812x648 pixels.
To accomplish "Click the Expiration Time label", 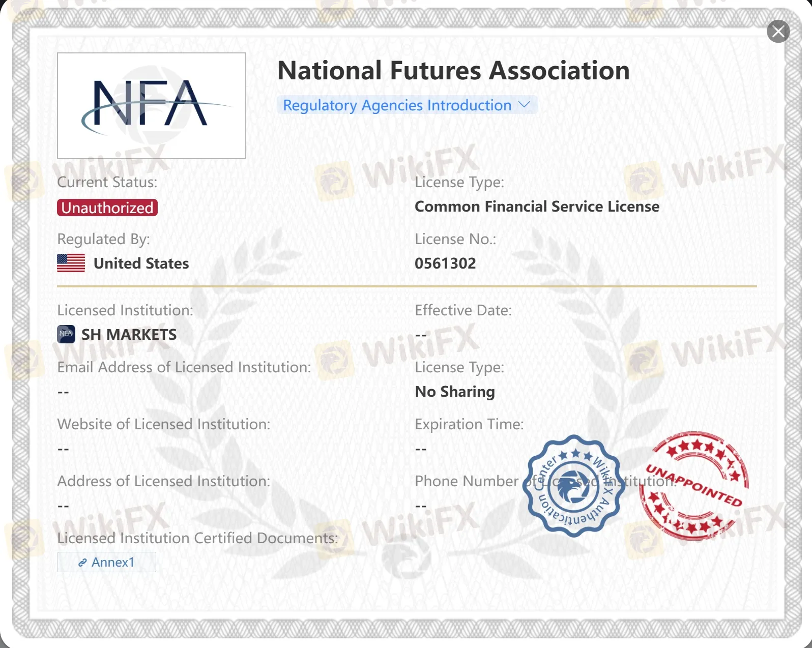I will pos(469,424).
